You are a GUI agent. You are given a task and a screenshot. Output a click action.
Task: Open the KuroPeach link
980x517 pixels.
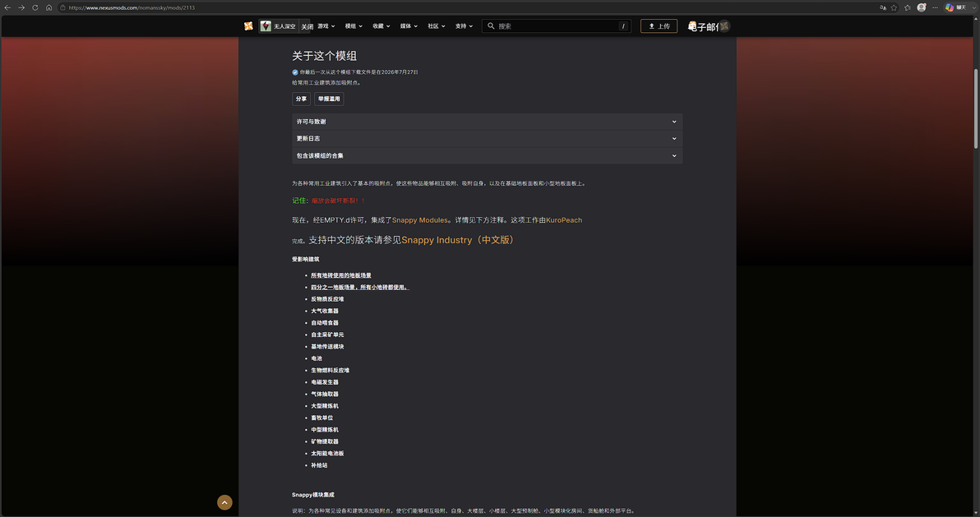coord(564,220)
